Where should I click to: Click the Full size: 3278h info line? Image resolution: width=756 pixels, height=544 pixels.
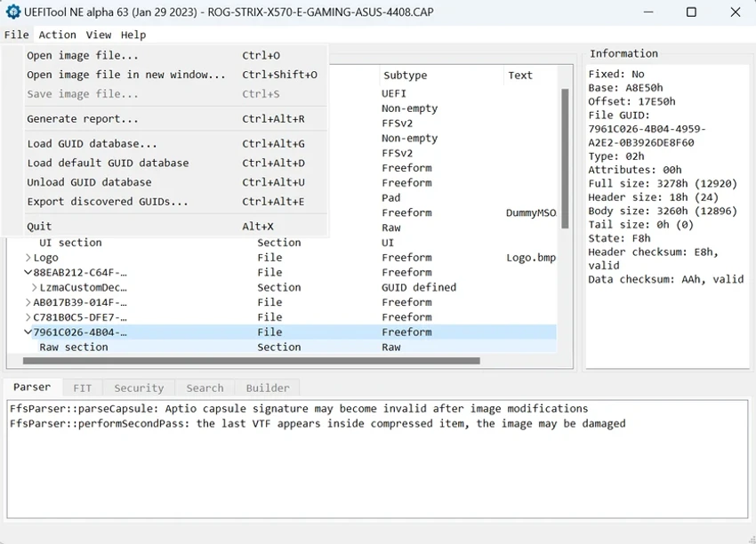point(663,184)
